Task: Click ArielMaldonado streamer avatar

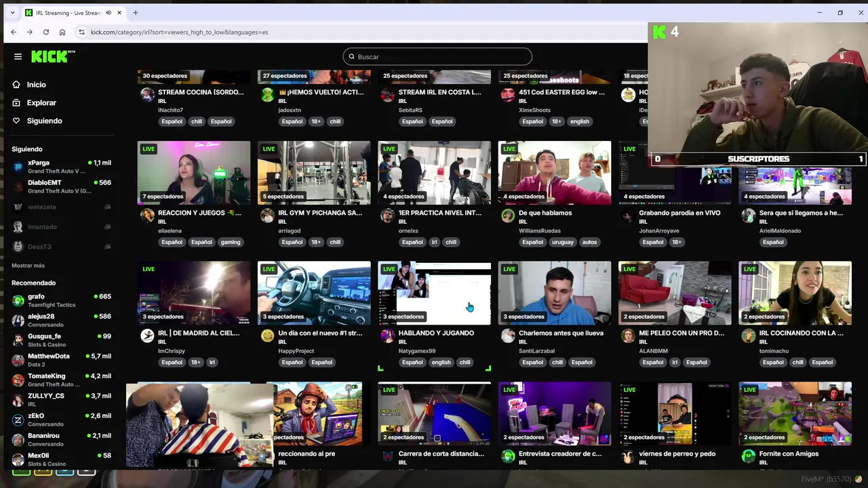Action: [x=748, y=216]
